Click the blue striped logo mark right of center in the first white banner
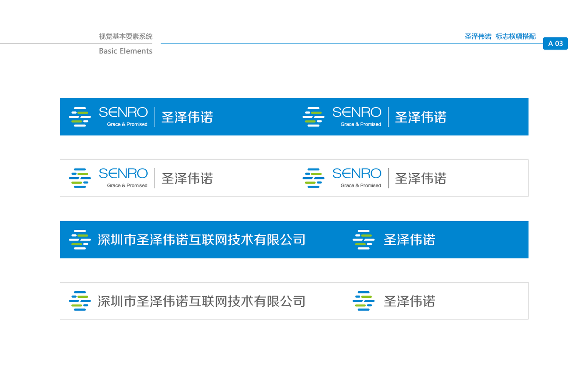This screenshot has height=382, width=588. pyautogui.click(x=313, y=178)
